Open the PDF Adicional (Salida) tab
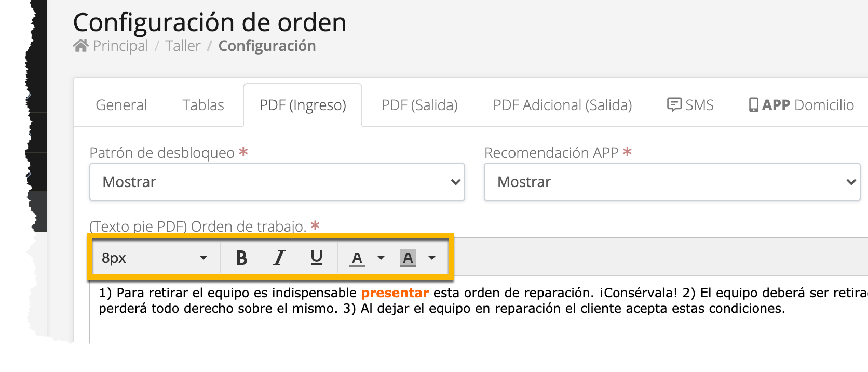This screenshot has height=372, width=868. (x=562, y=105)
